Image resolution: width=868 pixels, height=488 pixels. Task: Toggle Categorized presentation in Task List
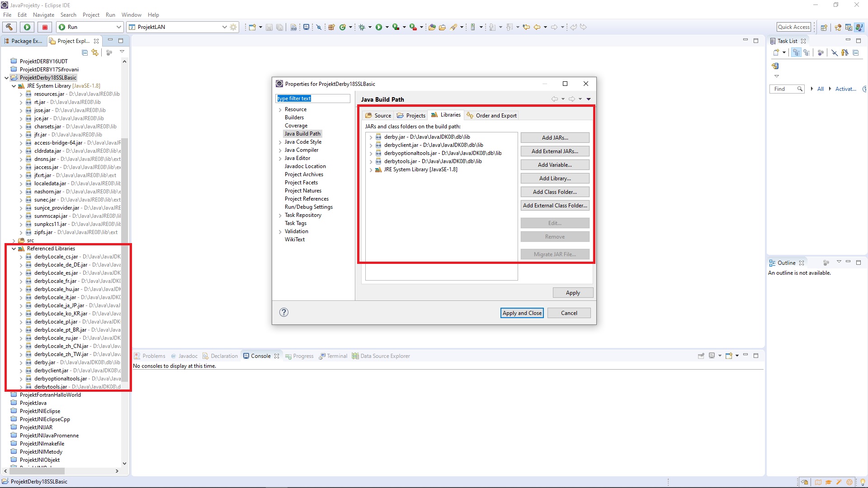pos(796,52)
